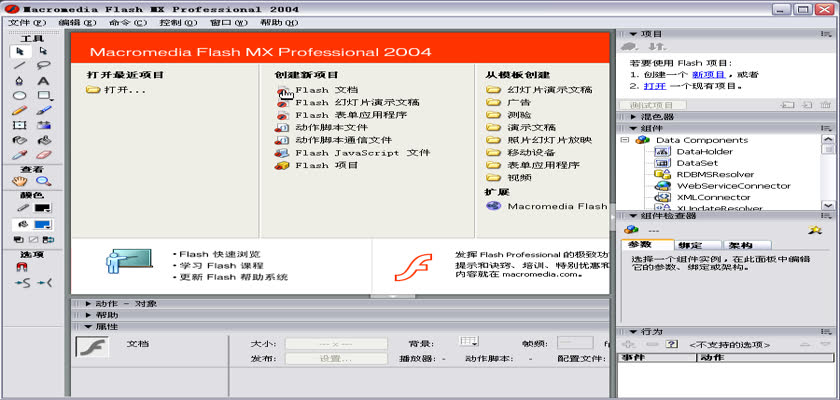
Task: Expand the 动作 - 对象 panel
Action: 88,304
